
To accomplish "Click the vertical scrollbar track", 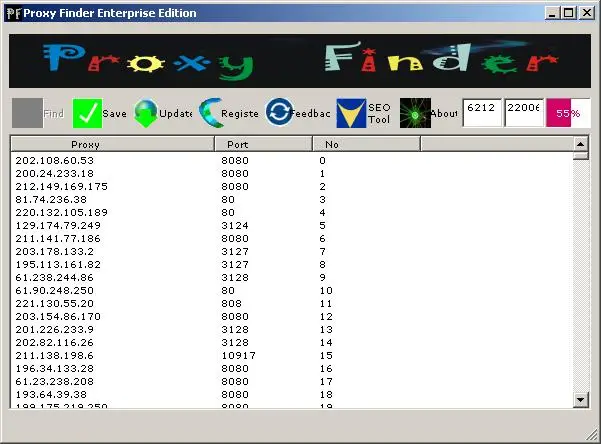I will pos(580,276).
